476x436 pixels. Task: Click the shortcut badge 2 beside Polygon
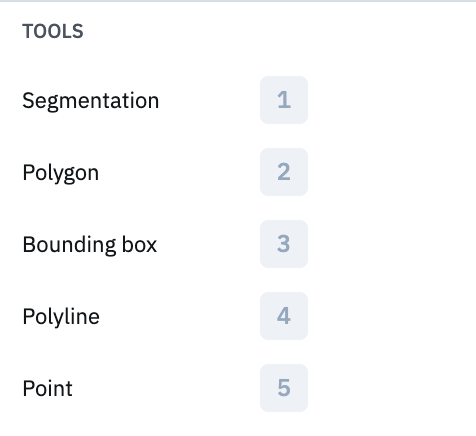point(284,172)
